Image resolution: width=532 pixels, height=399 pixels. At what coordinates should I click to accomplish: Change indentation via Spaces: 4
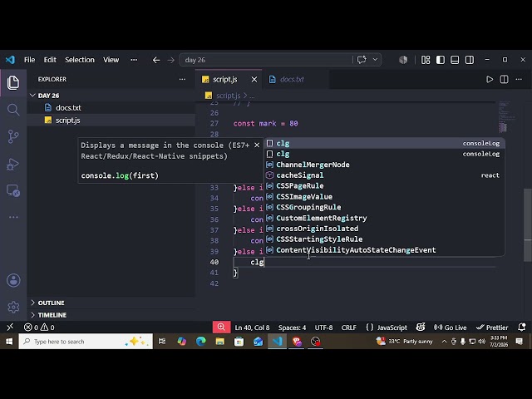292,328
